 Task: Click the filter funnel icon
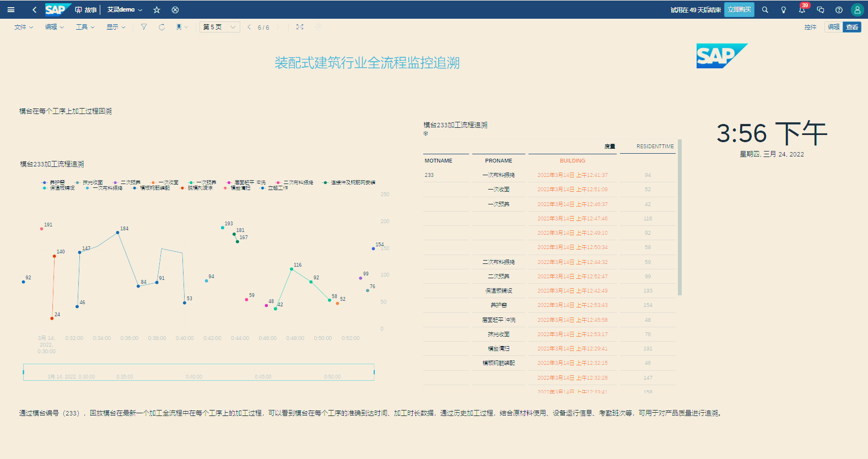click(x=144, y=27)
